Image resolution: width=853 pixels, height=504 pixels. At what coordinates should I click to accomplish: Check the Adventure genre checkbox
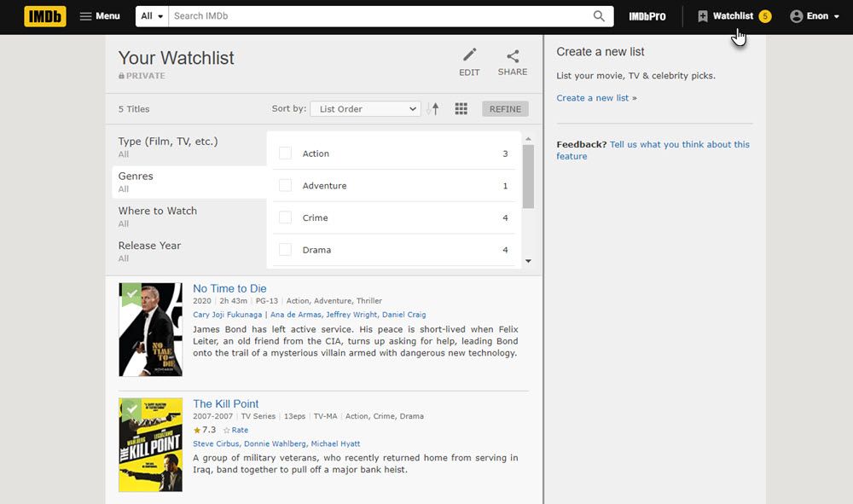(x=285, y=185)
